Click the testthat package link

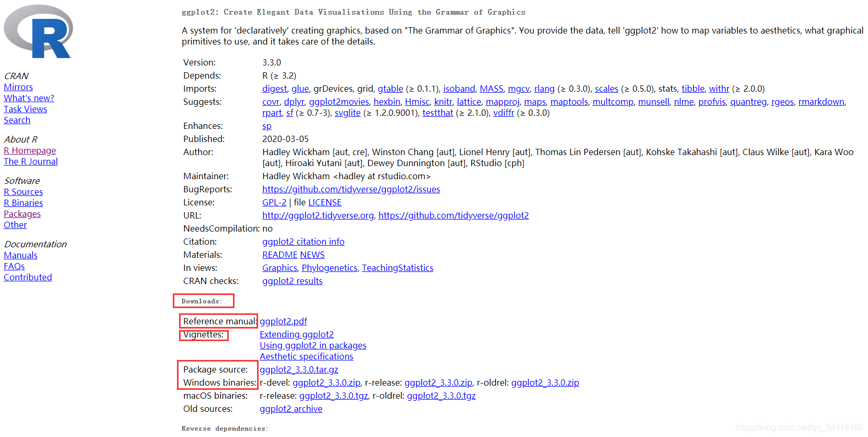pyautogui.click(x=438, y=113)
